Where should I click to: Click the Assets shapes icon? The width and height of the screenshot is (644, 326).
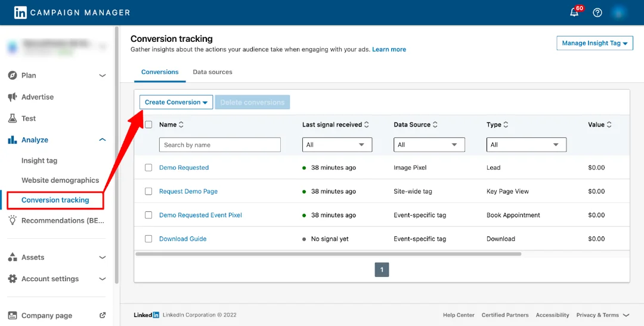click(13, 257)
